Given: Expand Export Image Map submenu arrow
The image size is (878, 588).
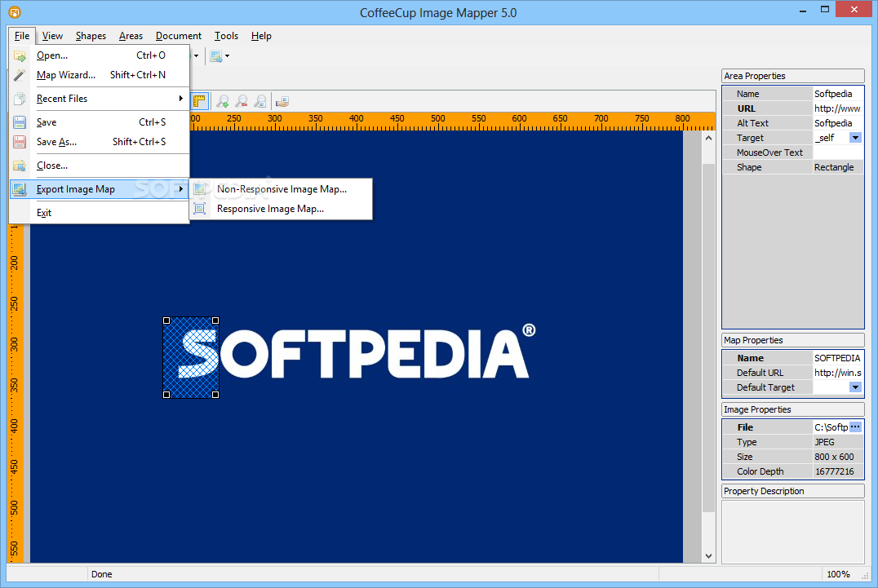Looking at the screenshot, I should click(x=181, y=189).
